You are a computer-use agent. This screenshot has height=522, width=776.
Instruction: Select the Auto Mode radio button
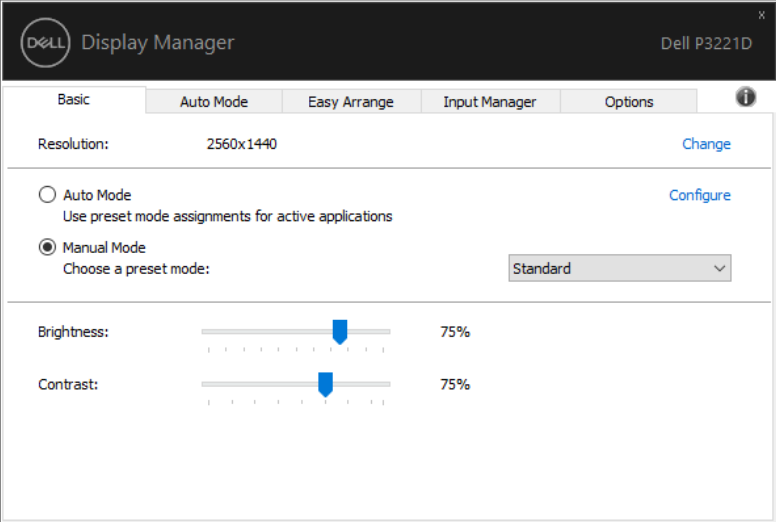pos(48,194)
